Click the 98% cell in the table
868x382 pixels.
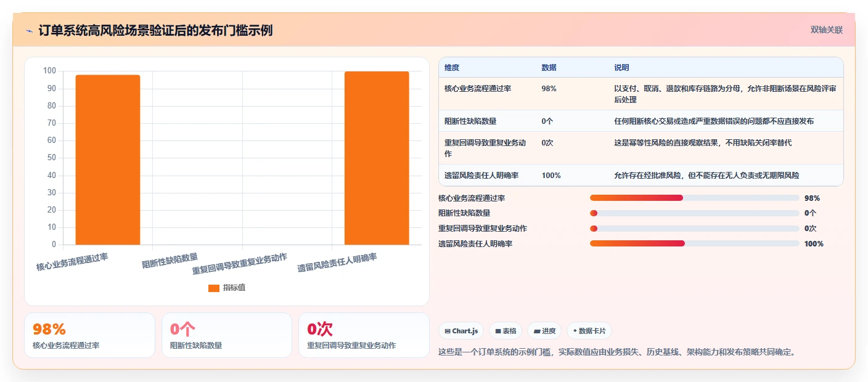tap(549, 89)
